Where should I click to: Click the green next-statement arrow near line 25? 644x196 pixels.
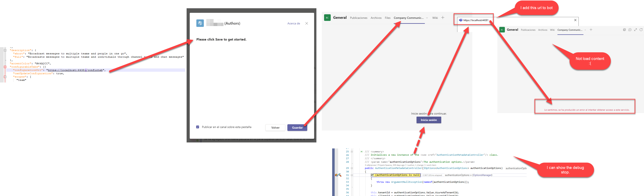point(362,152)
